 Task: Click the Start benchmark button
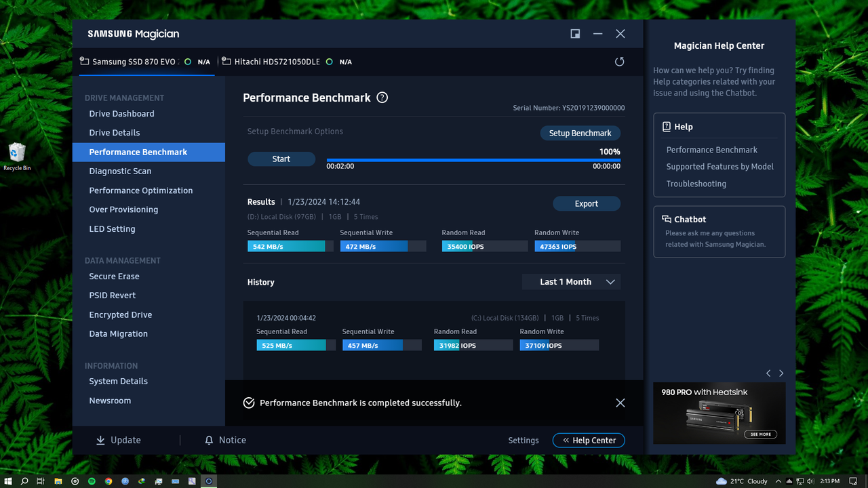(x=281, y=159)
